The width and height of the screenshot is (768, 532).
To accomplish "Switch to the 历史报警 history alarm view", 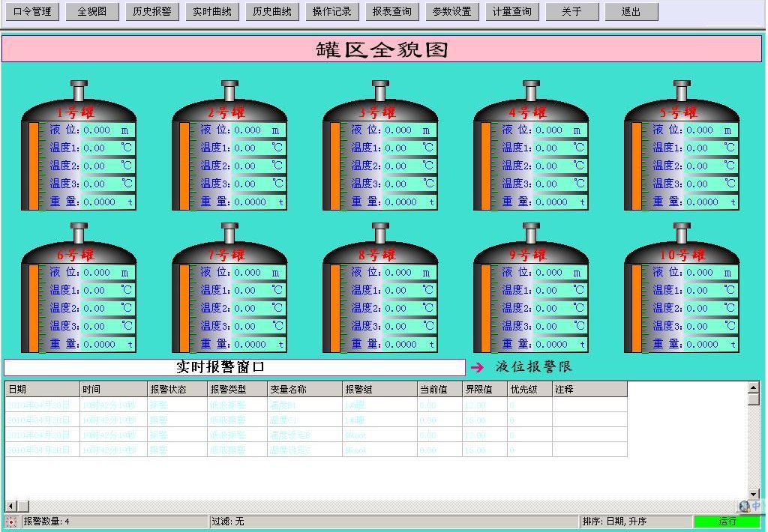I will coord(151,12).
